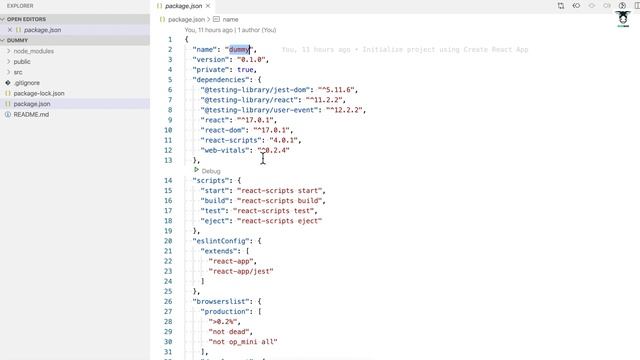640x360 pixels.
Task: Click the braces icon on package.json tab
Action: (x=160, y=6)
